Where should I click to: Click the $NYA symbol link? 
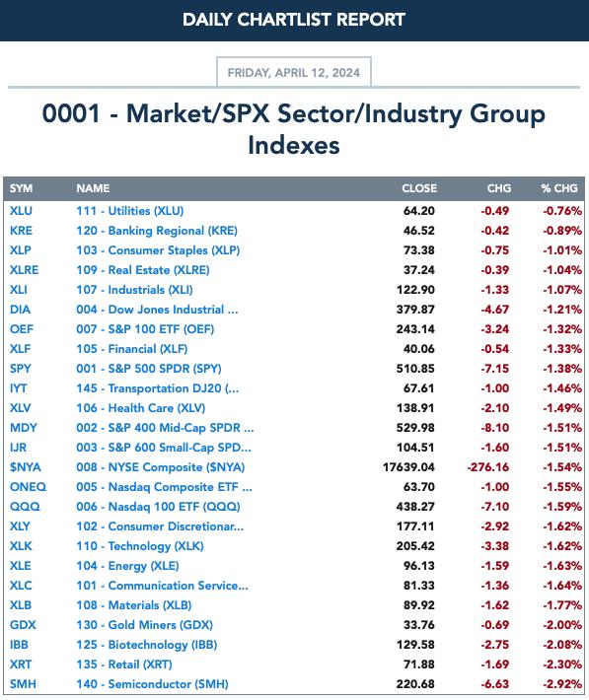[26, 467]
